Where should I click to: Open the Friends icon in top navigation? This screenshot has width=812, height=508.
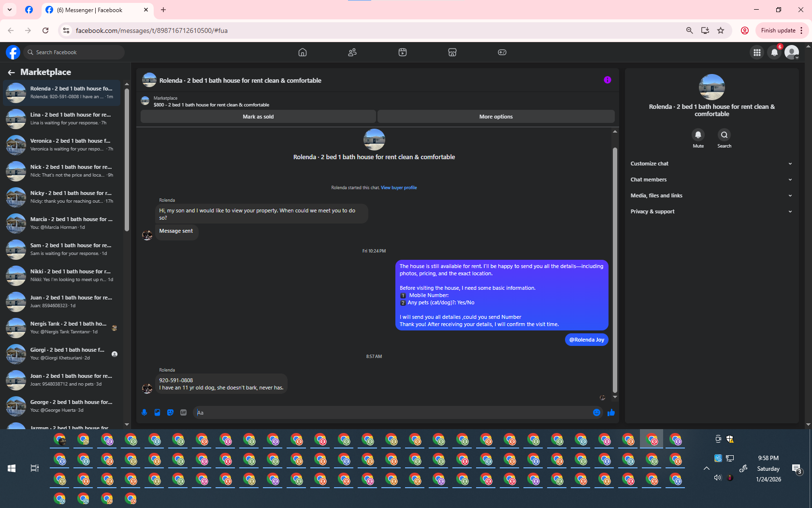point(352,52)
